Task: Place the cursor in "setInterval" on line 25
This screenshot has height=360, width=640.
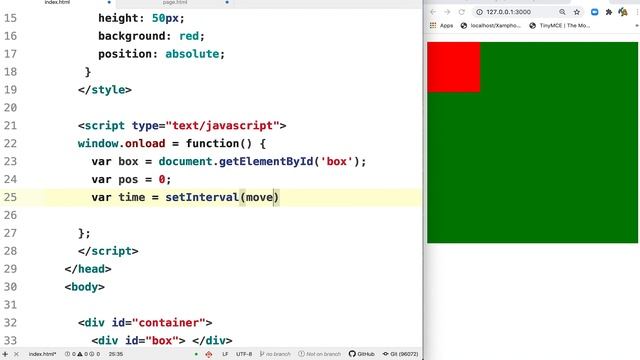Action: coord(202,197)
